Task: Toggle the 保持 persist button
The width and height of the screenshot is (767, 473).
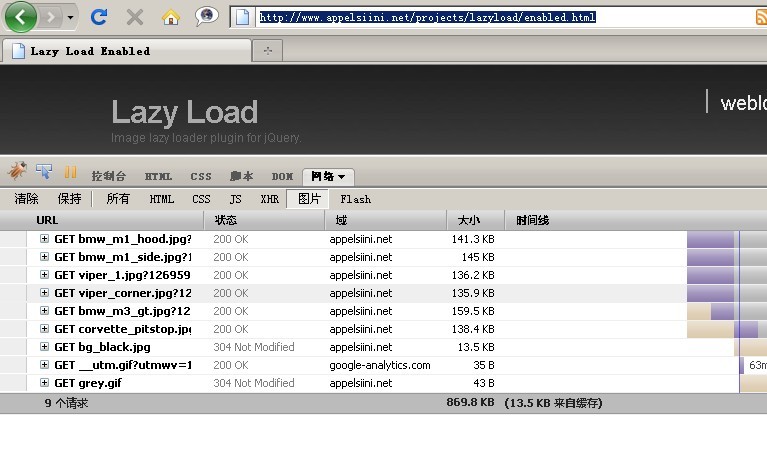Action: 69,199
